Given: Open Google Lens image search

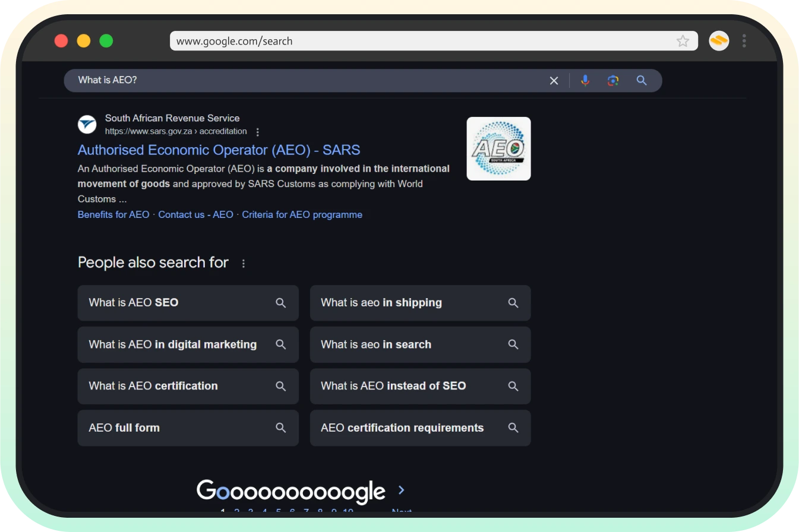Looking at the screenshot, I should point(613,80).
